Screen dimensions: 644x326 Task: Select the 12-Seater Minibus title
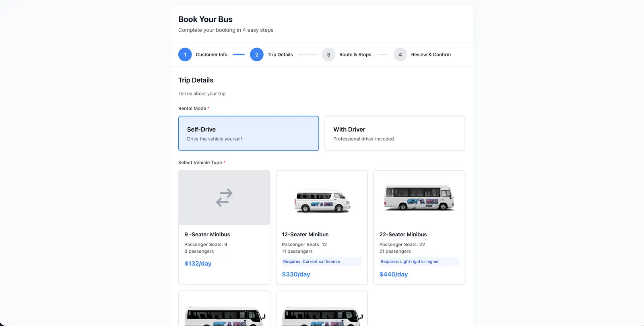305,235
